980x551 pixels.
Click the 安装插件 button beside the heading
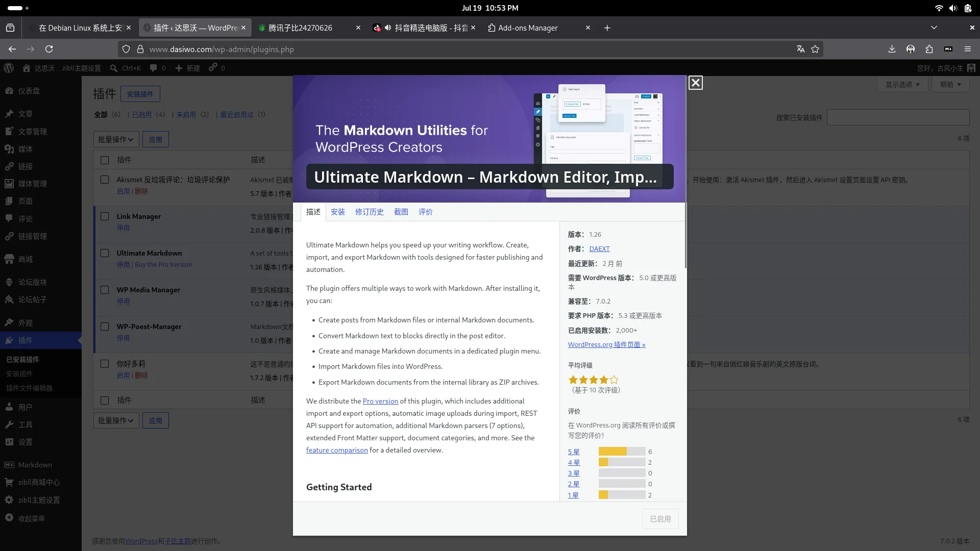(x=140, y=94)
